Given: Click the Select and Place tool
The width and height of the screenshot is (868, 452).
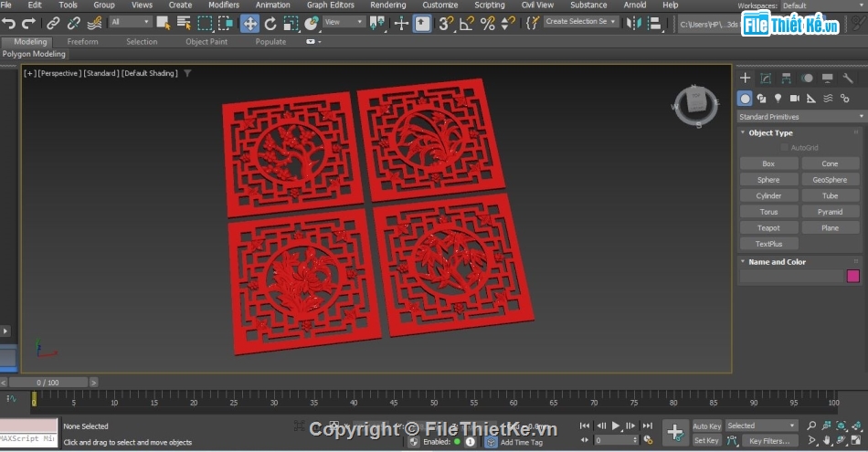Looking at the screenshot, I should (311, 23).
